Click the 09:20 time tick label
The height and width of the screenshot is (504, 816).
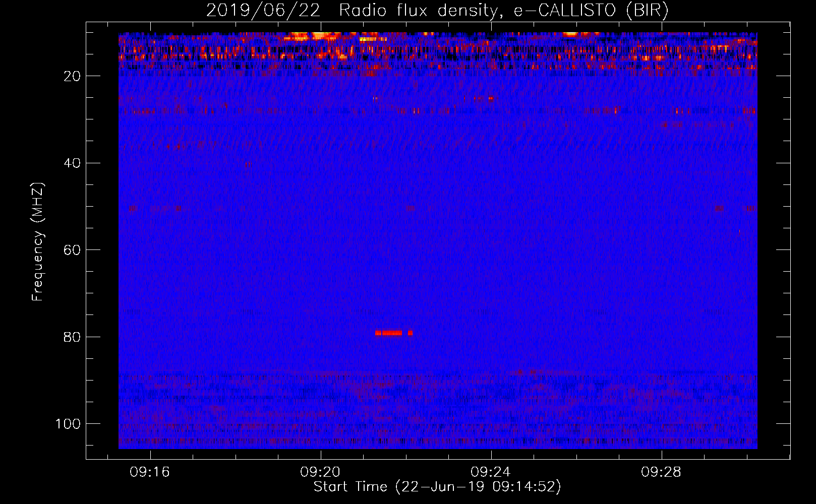point(320,472)
